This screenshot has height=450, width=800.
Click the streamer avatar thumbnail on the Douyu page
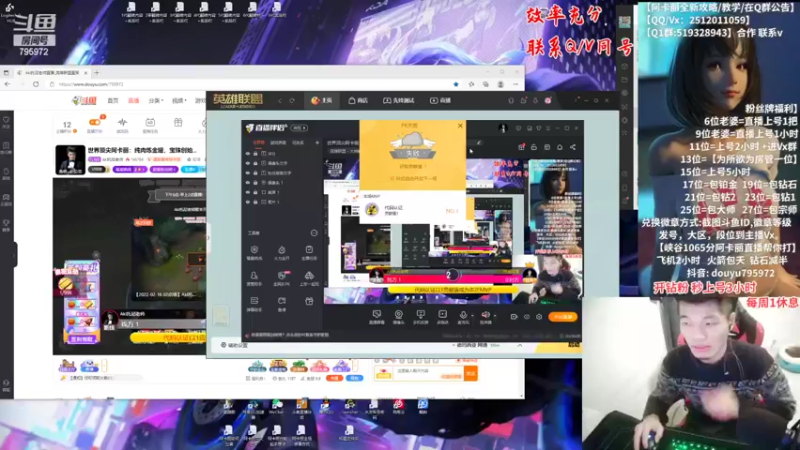70,160
